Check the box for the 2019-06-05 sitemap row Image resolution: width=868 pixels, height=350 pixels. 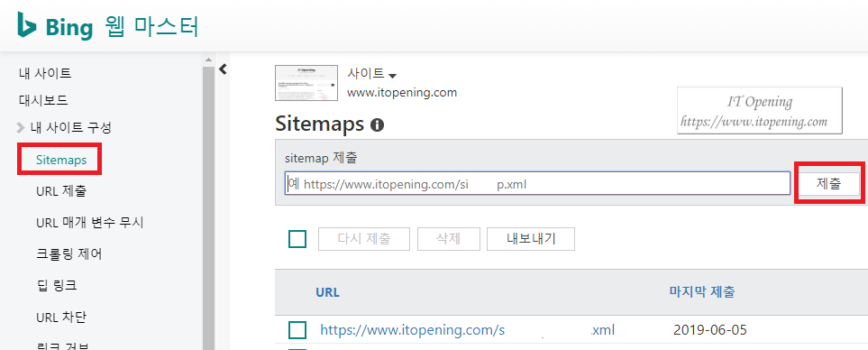pos(297,331)
